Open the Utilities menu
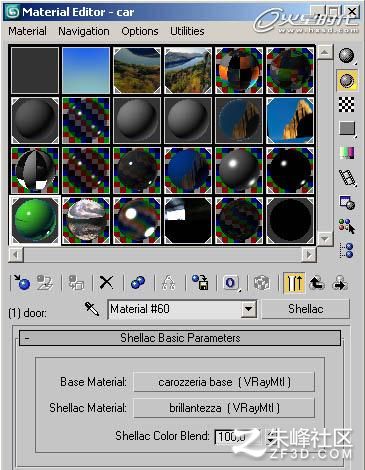Screen dimensions: 365x470 [187, 31]
